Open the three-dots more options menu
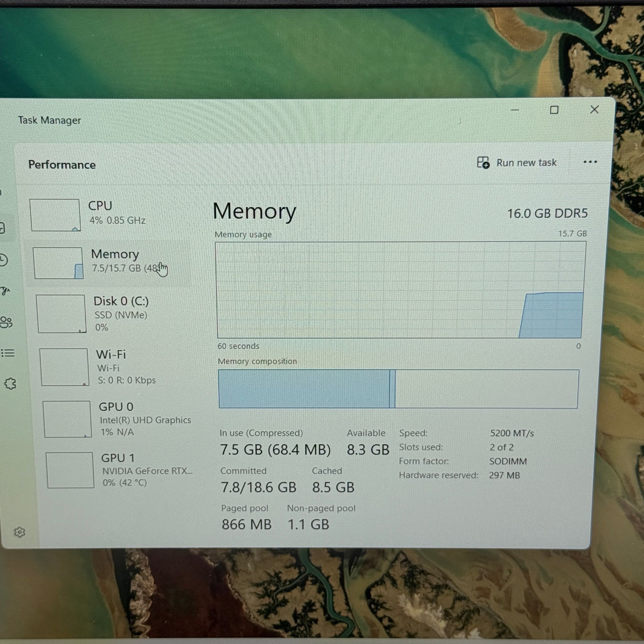This screenshot has width=644, height=644. click(x=590, y=162)
